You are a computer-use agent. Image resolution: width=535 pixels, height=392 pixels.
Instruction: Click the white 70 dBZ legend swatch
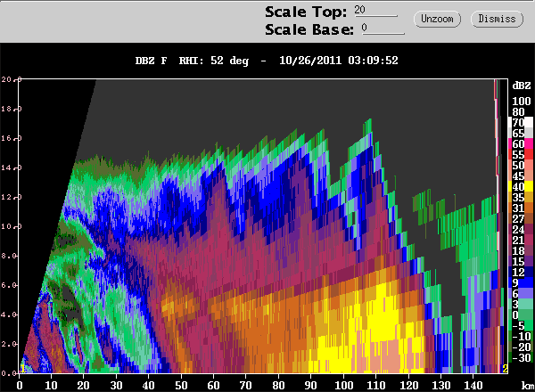pos(521,122)
